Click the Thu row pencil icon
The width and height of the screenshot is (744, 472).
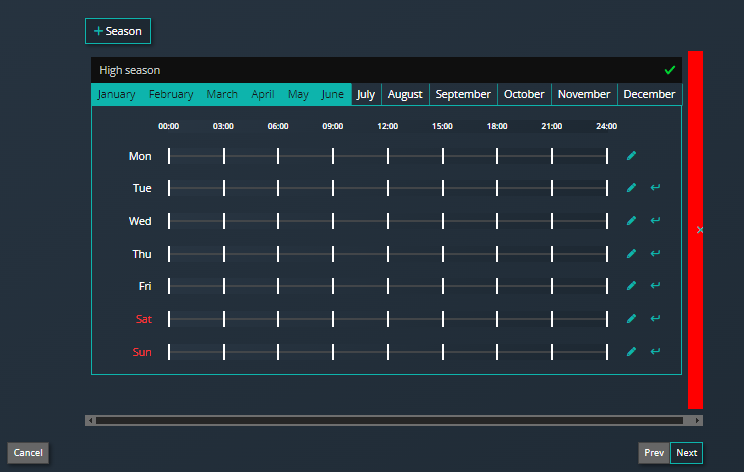click(631, 254)
